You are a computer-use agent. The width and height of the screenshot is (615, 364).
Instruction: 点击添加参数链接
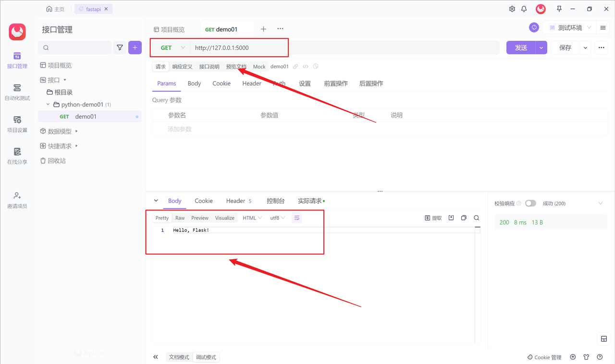pos(180,129)
